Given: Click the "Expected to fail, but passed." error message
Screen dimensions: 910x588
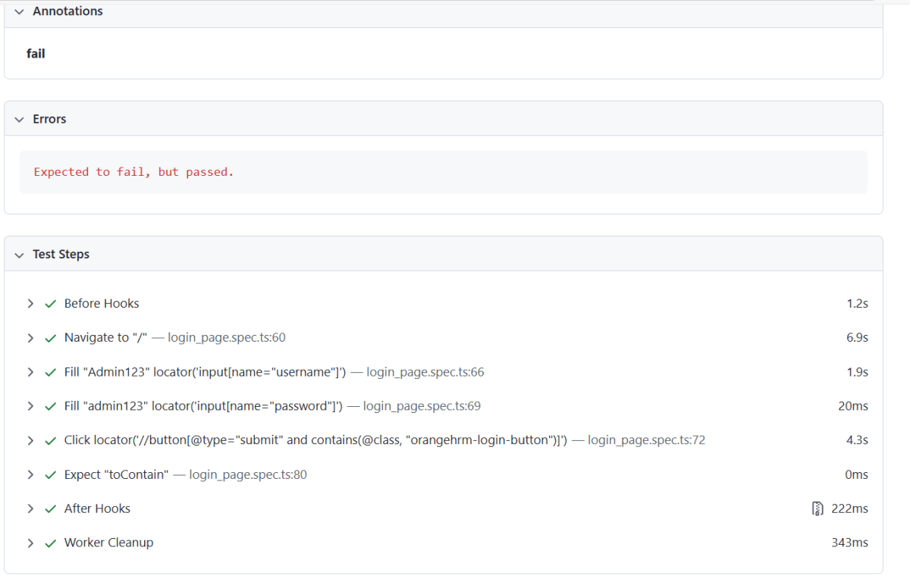Looking at the screenshot, I should coord(133,172).
